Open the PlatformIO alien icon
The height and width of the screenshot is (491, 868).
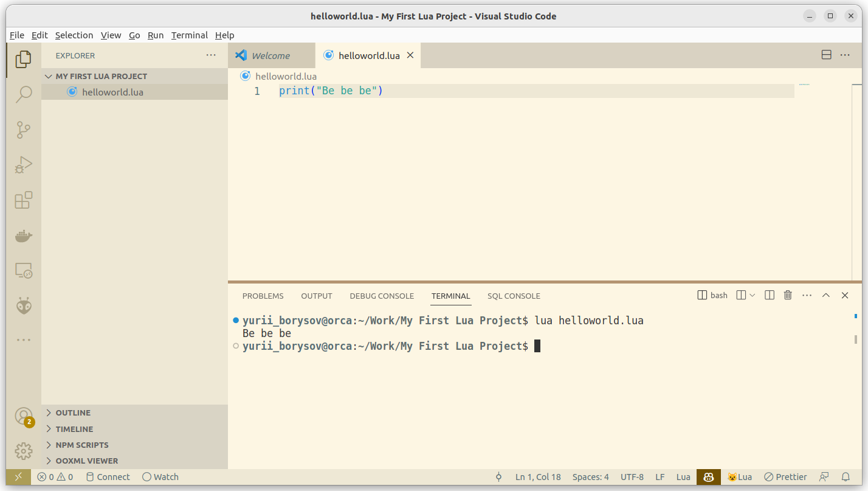(x=24, y=305)
